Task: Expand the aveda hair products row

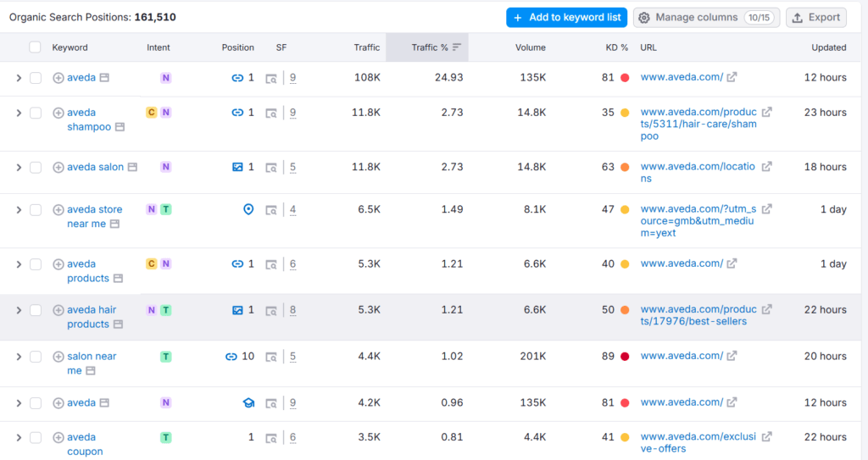Action: tap(19, 311)
